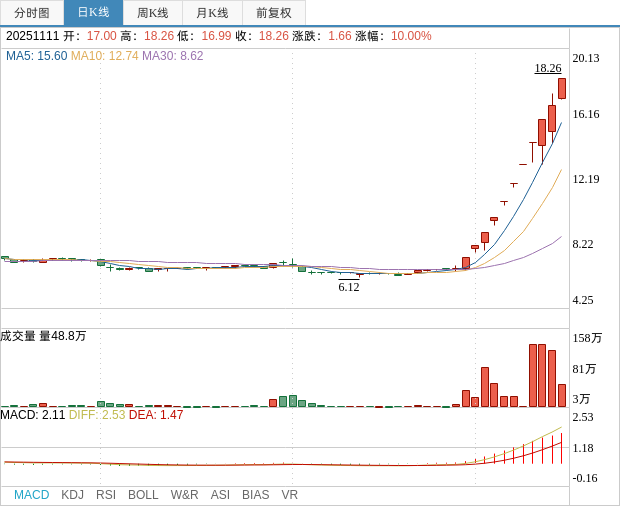Click the 81万 volume axis label
The height and width of the screenshot is (506, 620).
tap(584, 369)
